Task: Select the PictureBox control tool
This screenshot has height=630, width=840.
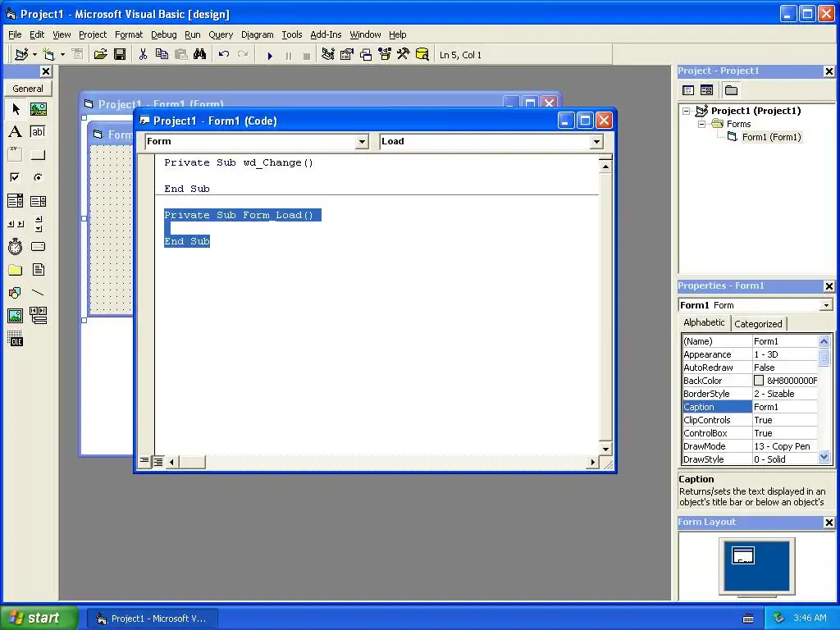Action: tap(38, 109)
